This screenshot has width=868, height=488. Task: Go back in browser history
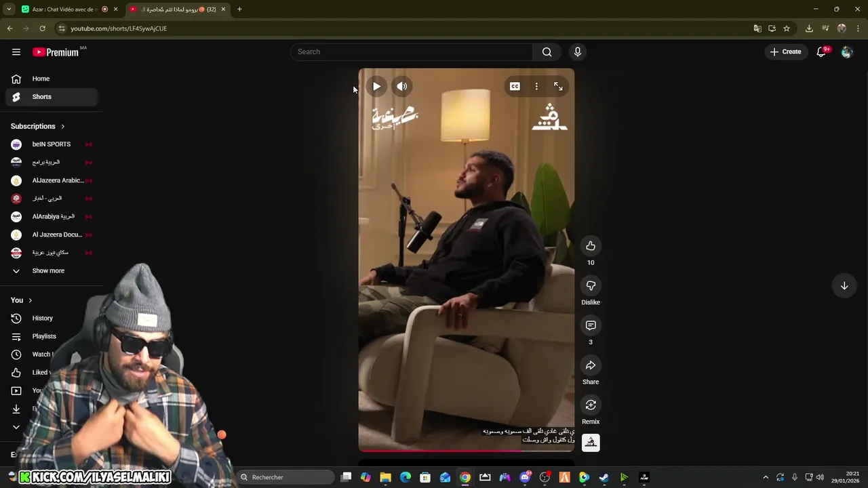point(9,28)
